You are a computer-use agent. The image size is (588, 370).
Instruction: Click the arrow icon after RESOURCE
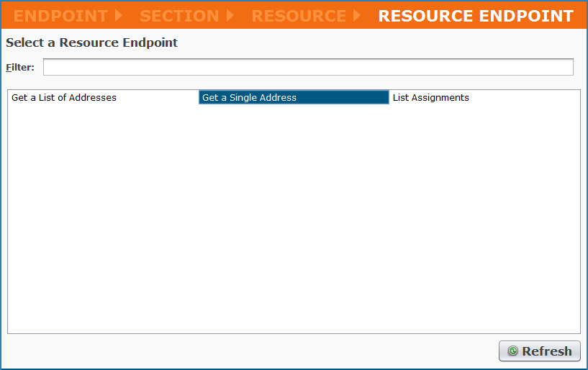[358, 15]
